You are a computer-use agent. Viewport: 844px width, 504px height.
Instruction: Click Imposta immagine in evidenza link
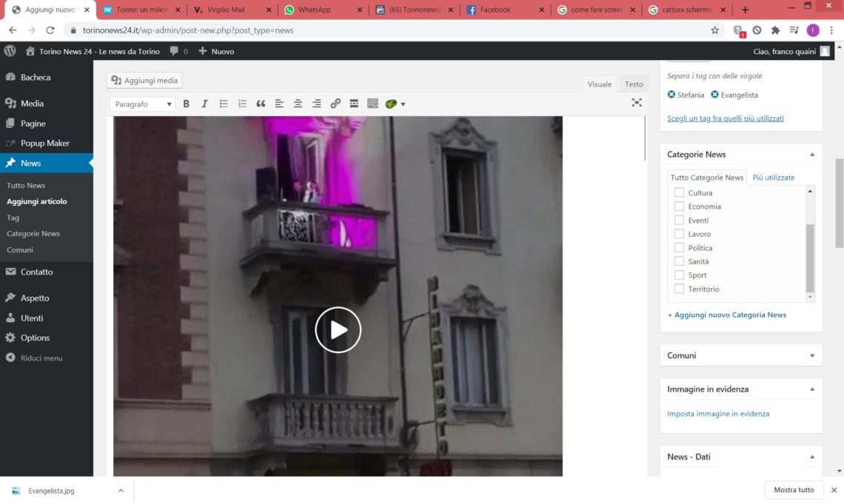[x=717, y=414]
